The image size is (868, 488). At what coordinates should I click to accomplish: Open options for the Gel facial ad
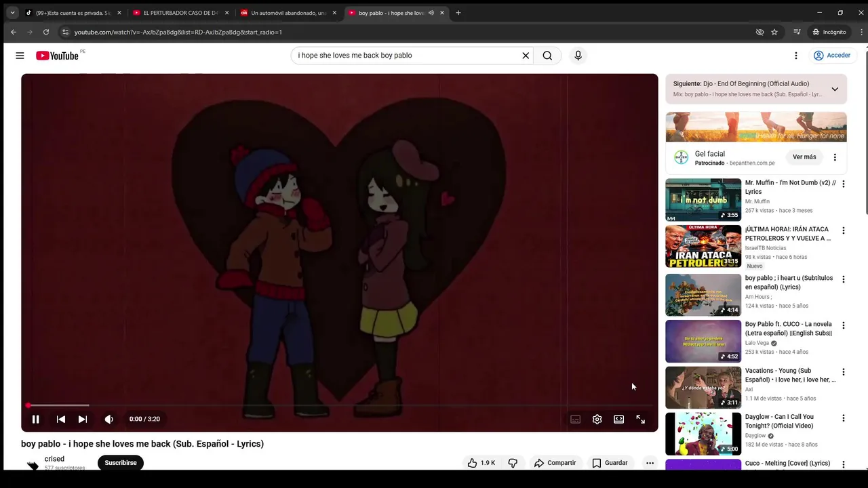tap(835, 157)
